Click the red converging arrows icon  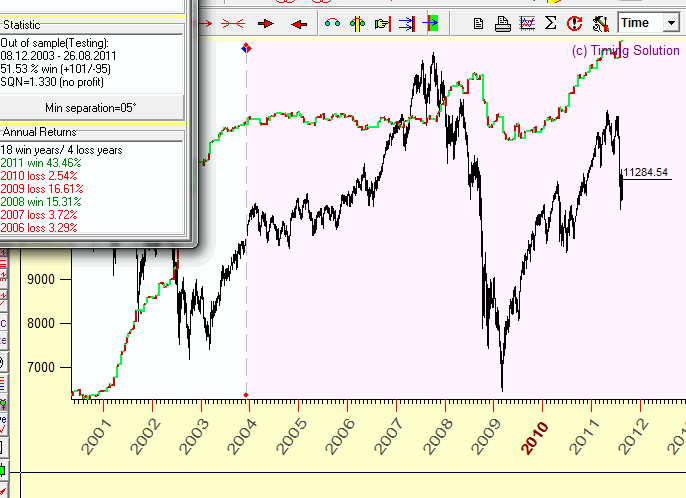click(x=232, y=22)
